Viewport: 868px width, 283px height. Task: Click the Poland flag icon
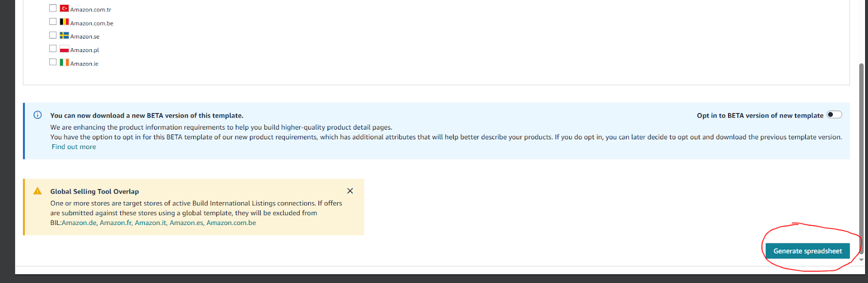pyautogui.click(x=64, y=49)
